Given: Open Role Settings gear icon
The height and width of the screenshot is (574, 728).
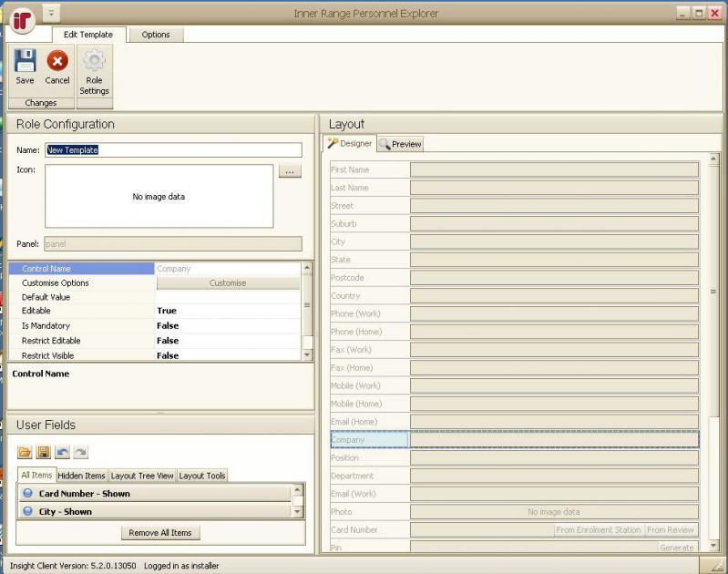Looking at the screenshot, I should click(x=94, y=62).
